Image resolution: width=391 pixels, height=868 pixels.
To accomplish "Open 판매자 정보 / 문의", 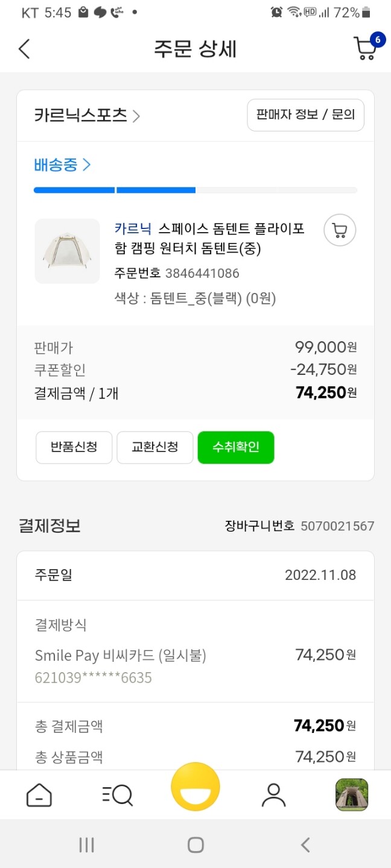I will pos(305,115).
